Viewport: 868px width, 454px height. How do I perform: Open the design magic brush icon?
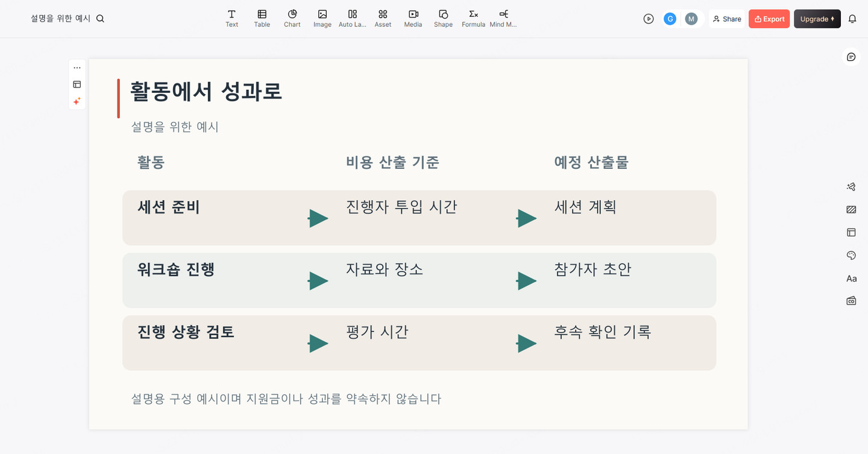click(851, 187)
